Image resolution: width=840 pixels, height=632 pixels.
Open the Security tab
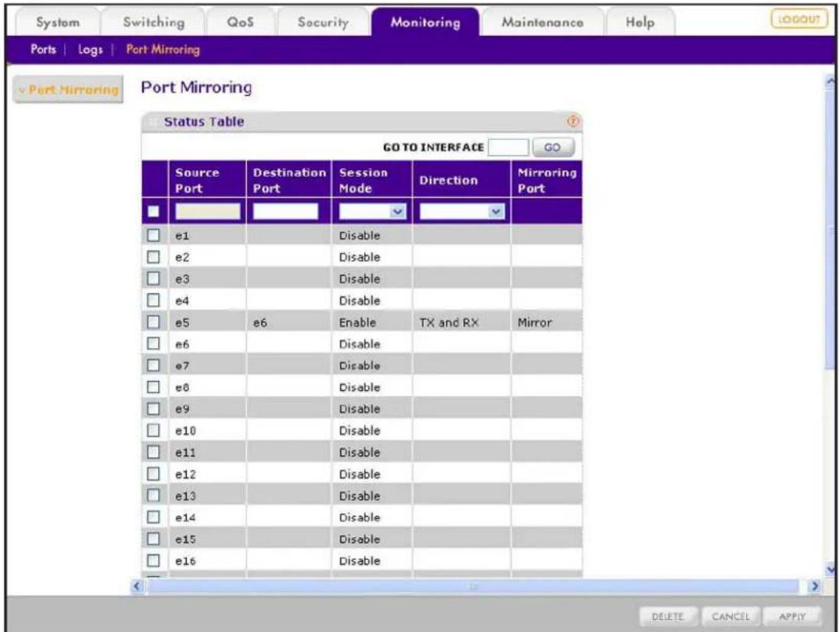323,22
